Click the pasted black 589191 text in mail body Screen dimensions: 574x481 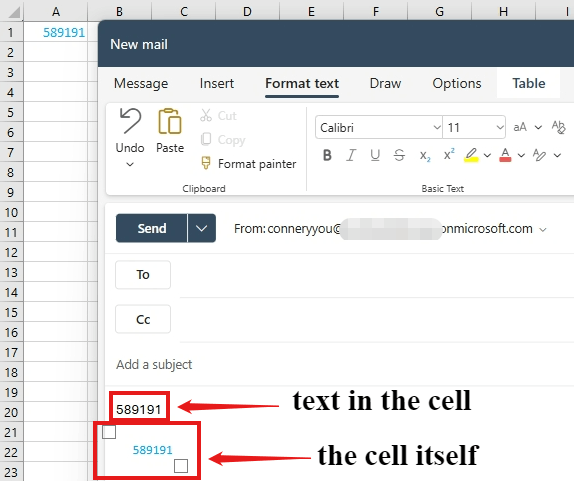click(x=139, y=409)
